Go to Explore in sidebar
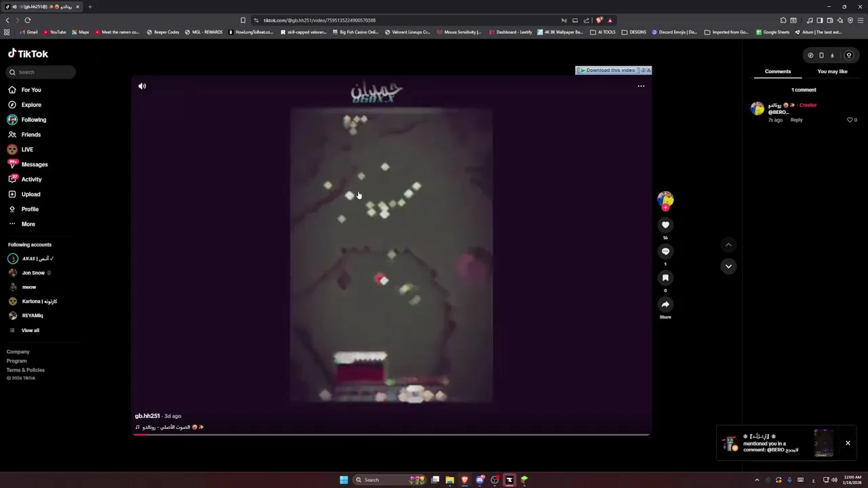The width and height of the screenshot is (868, 488). (x=25, y=104)
